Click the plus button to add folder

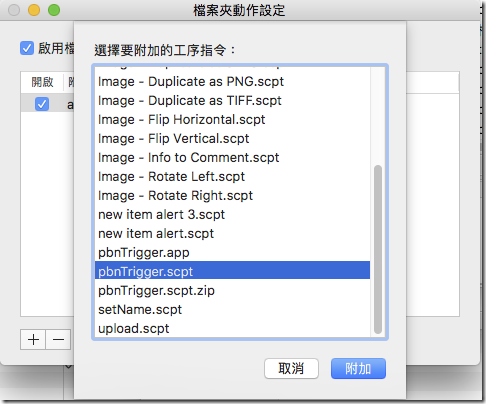(33, 340)
